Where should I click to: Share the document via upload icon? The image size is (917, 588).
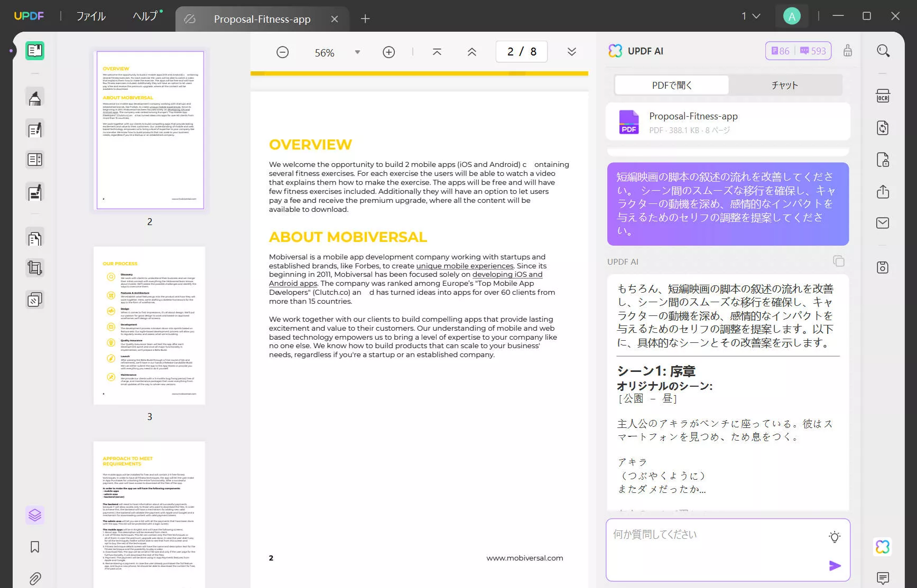pyautogui.click(x=883, y=191)
